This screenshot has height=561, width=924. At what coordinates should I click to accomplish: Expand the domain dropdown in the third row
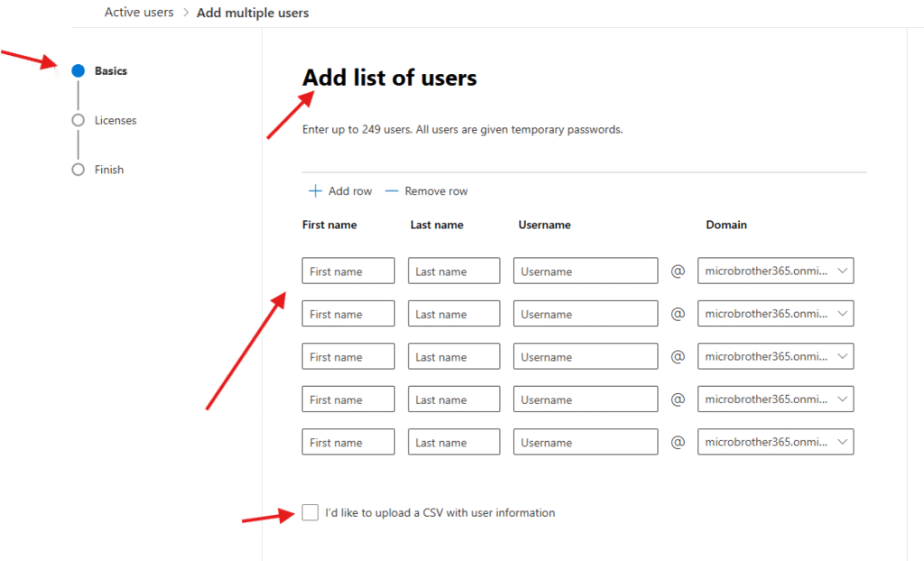[774, 357]
